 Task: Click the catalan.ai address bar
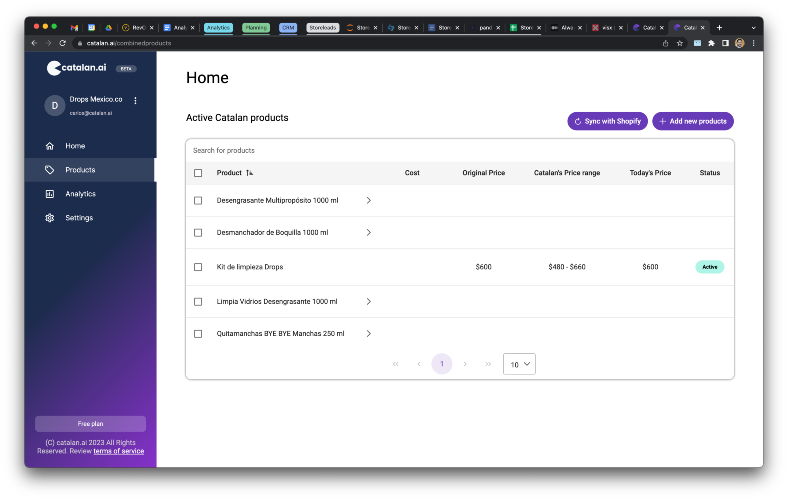click(x=367, y=43)
